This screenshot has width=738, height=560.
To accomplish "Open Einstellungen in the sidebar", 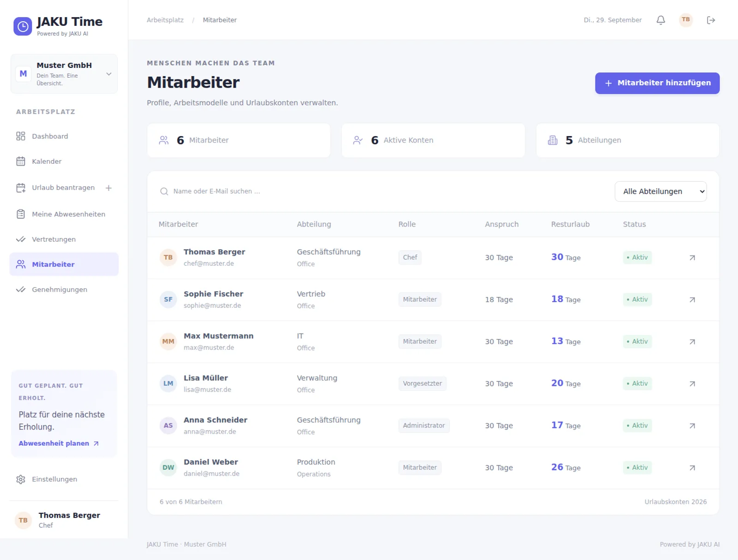I will 64,479.
